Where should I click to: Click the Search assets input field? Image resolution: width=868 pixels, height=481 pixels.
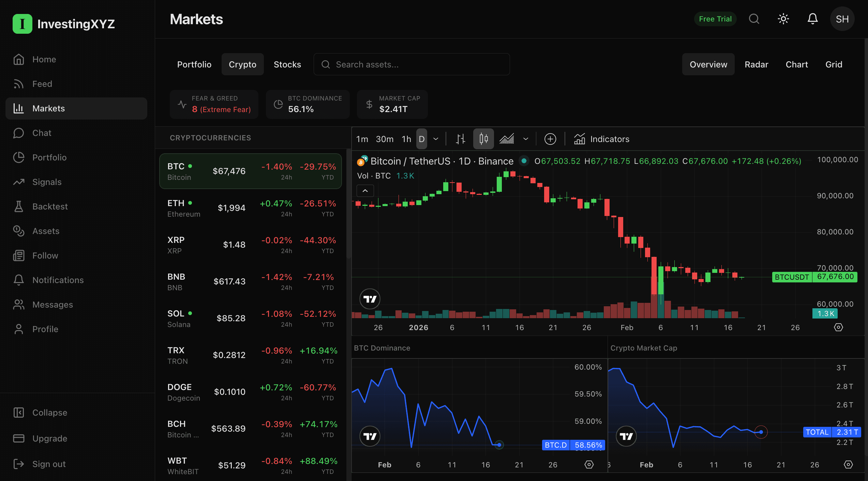click(x=411, y=64)
